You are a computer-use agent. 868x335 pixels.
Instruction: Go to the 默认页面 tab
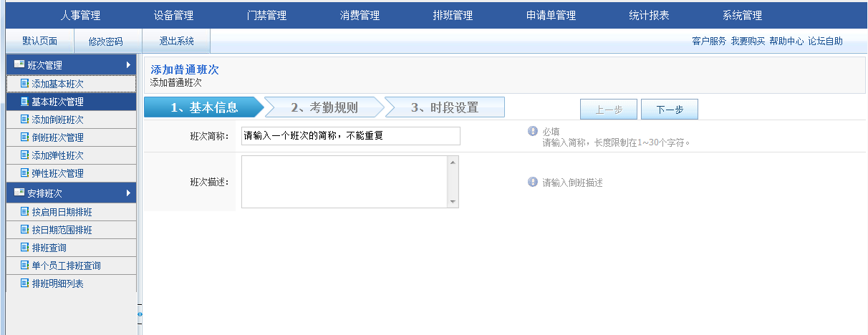pos(39,42)
